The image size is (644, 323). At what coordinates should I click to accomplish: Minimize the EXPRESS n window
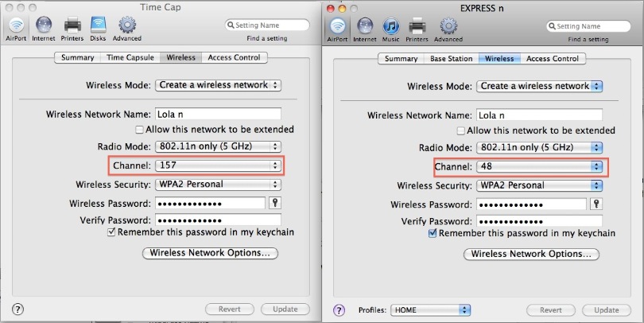[342, 9]
